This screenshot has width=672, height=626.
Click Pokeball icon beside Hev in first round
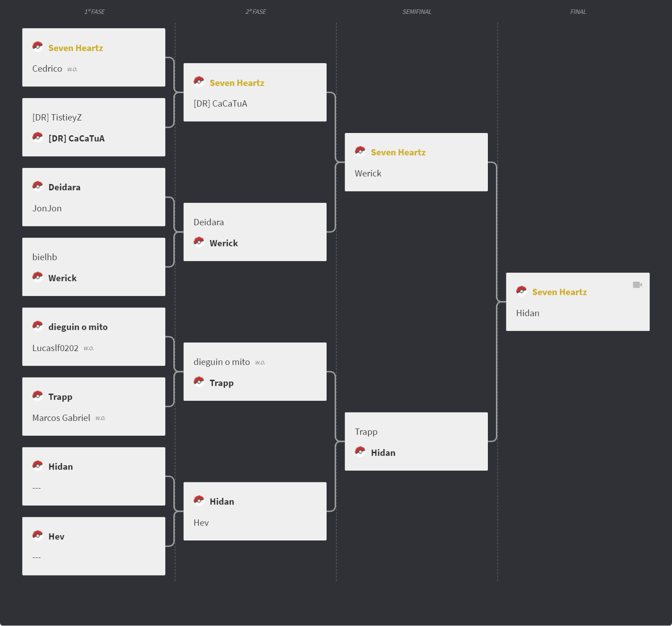(38, 535)
